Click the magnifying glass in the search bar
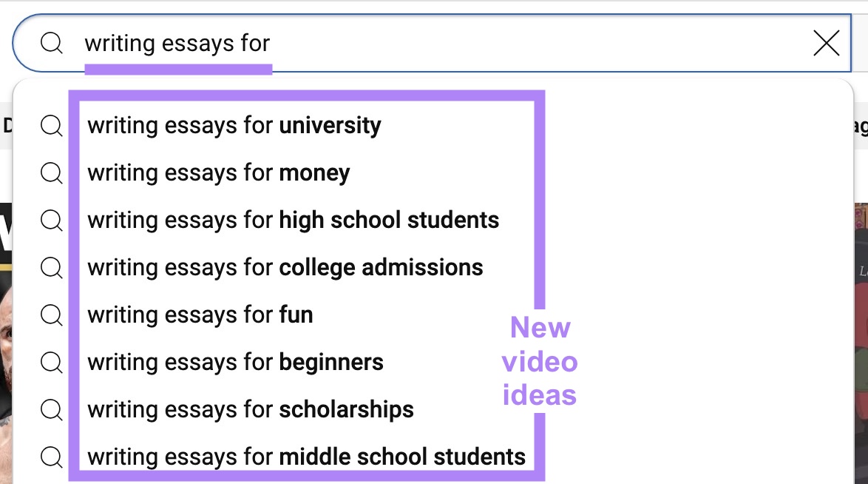The height and width of the screenshot is (484, 868). pos(51,43)
